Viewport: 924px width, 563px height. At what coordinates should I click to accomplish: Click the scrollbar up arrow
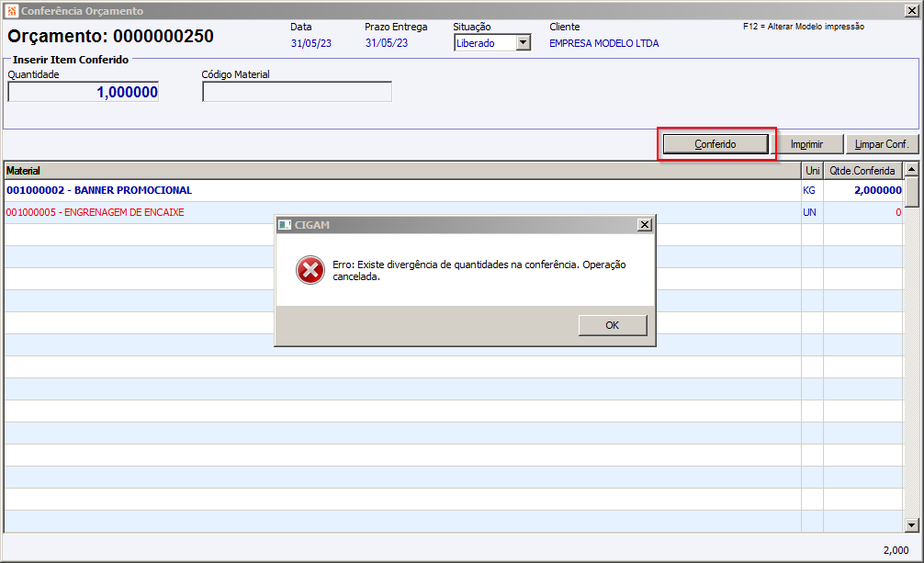pyautogui.click(x=912, y=169)
